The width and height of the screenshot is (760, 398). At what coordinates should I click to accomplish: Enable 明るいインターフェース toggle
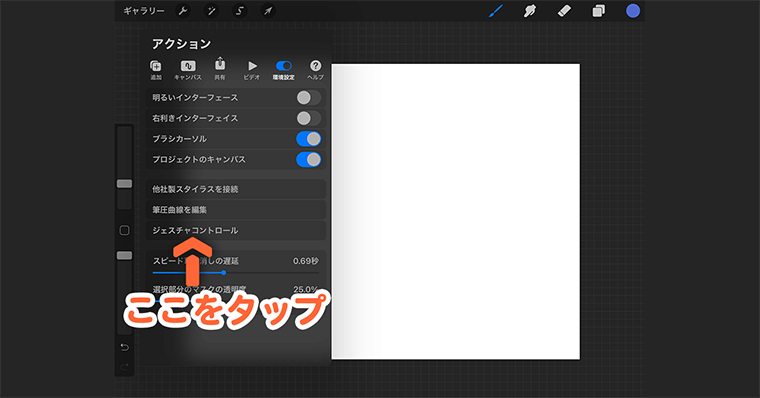pyautogui.click(x=308, y=97)
